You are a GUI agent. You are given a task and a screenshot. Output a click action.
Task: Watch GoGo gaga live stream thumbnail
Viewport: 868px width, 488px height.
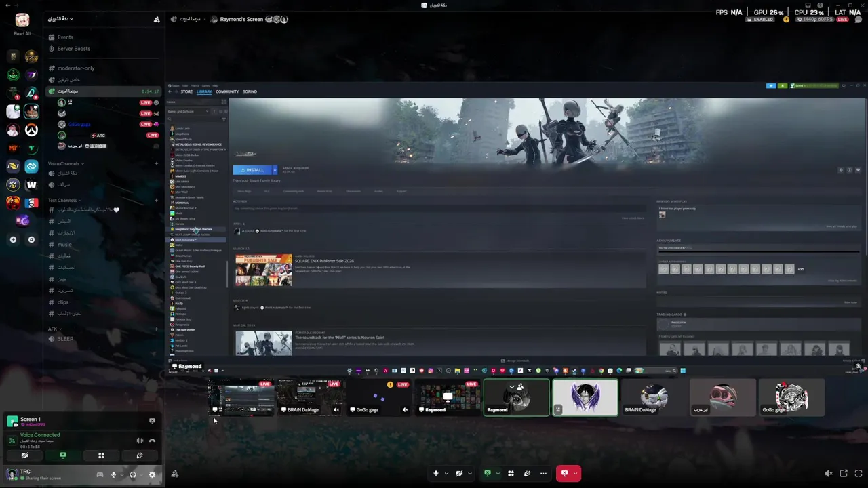[378, 397]
